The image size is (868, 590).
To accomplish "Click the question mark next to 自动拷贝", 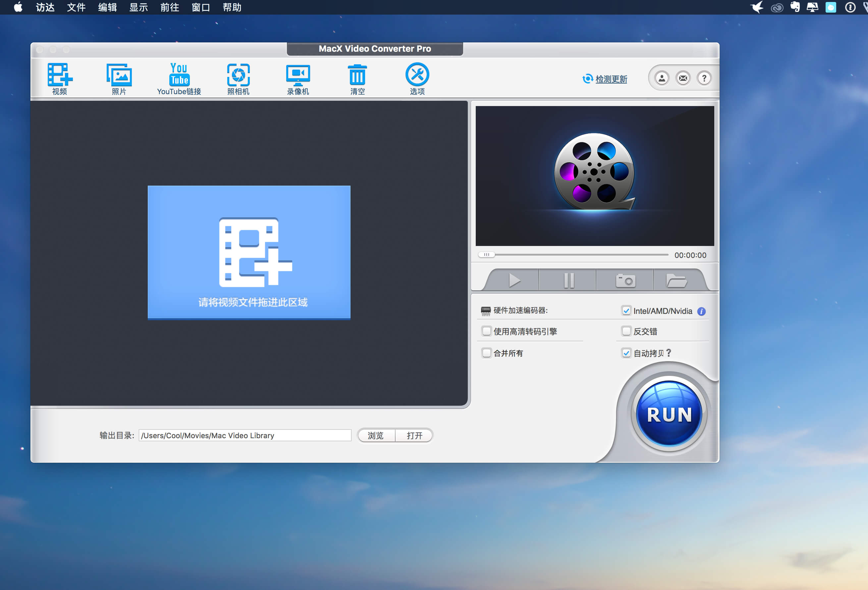I will pyautogui.click(x=669, y=353).
